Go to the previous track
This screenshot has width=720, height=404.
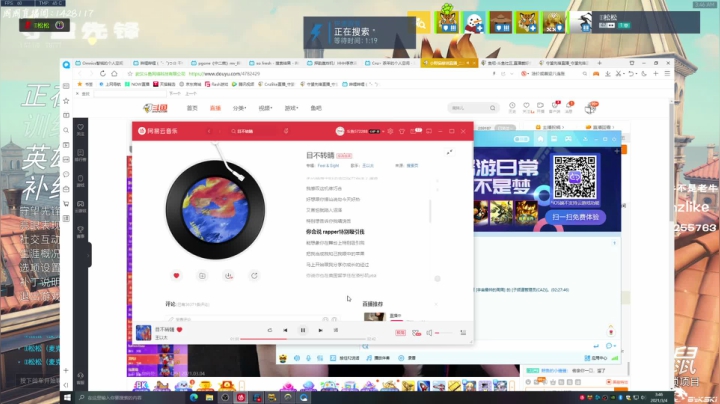(x=285, y=330)
